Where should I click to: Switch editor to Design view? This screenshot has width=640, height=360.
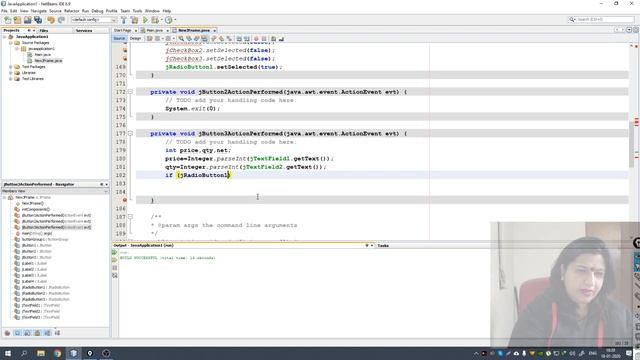tap(136, 38)
